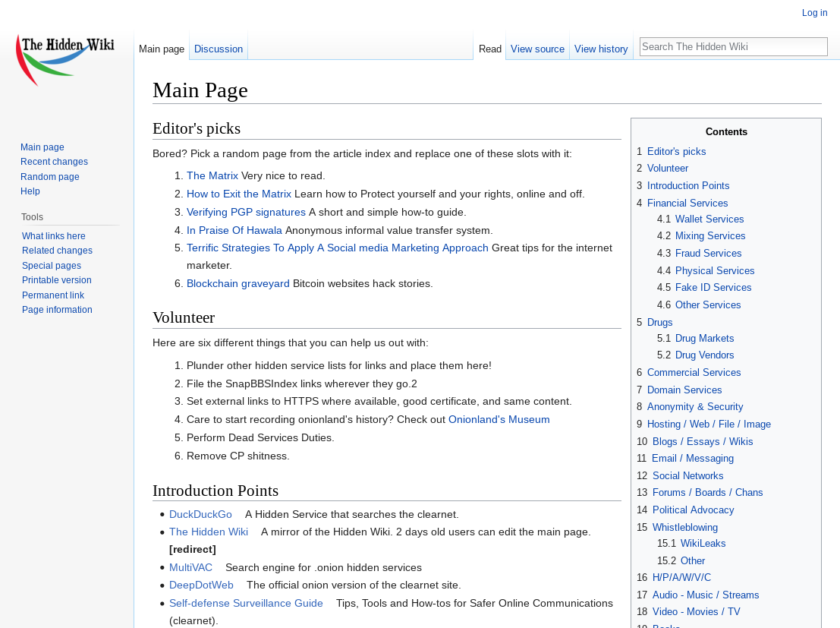
Task: Jump to Editor's picks in Contents
Action: 676,151
